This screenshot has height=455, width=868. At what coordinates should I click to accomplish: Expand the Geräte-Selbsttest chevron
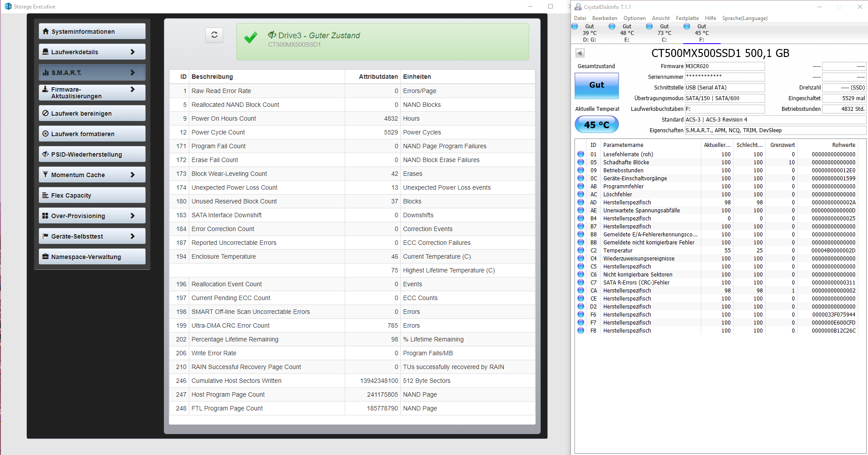coord(132,236)
